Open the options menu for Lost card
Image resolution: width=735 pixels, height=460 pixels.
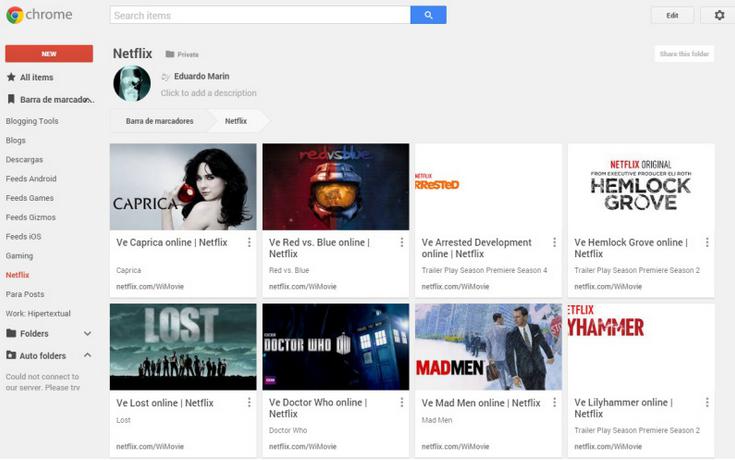click(x=249, y=402)
